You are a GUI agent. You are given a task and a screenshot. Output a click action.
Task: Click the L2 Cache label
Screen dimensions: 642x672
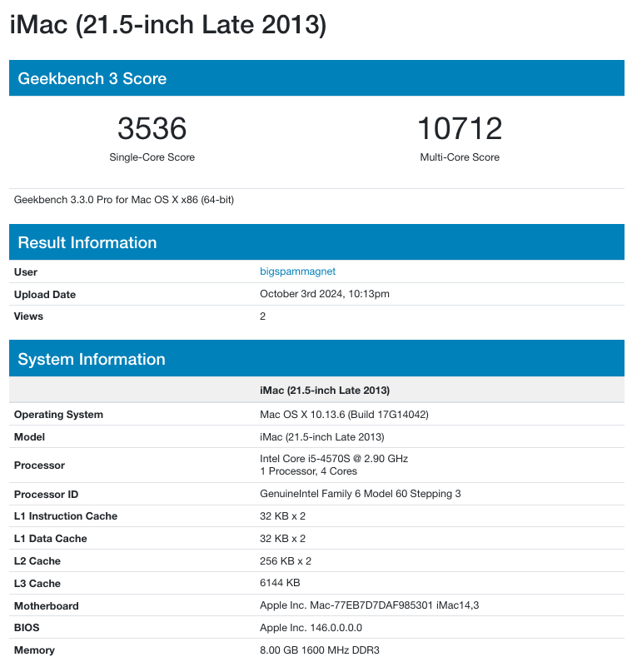[37, 561]
